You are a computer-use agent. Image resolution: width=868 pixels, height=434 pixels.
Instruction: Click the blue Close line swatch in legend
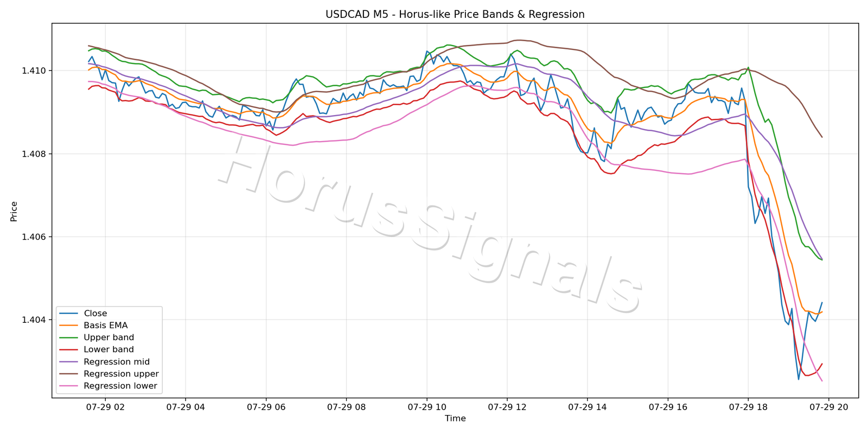click(x=68, y=314)
